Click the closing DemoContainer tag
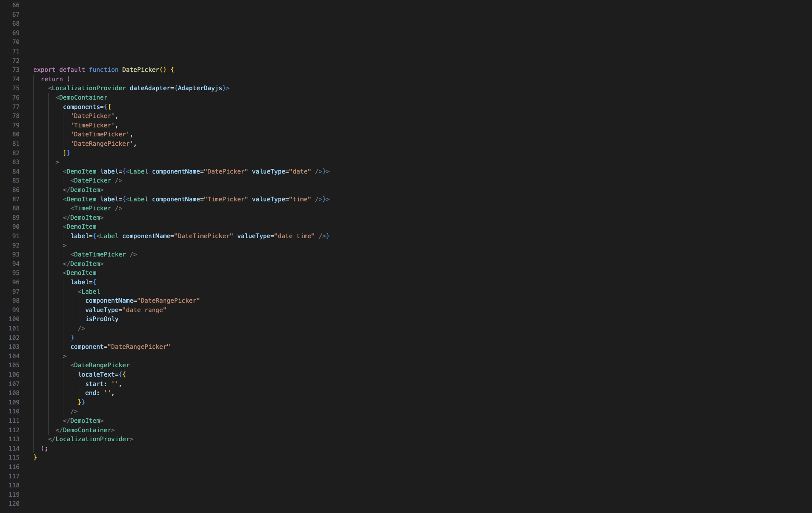This screenshot has height=513, width=812. tap(85, 430)
